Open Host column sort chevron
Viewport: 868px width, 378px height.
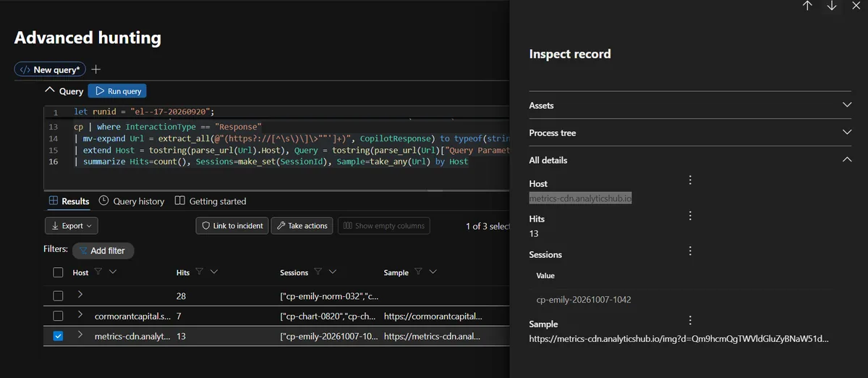pos(113,272)
